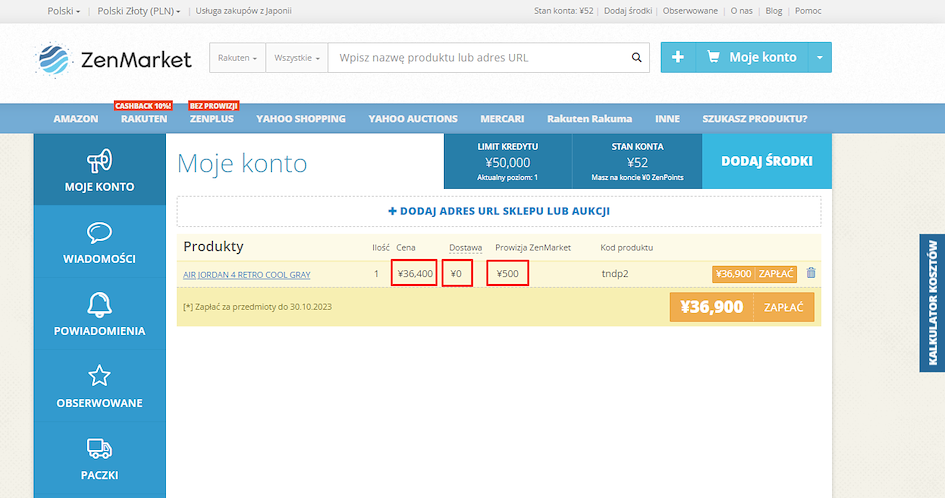Open Moje konto sidebar megaphone icon
Screen dimensions: 945x498
[99, 161]
